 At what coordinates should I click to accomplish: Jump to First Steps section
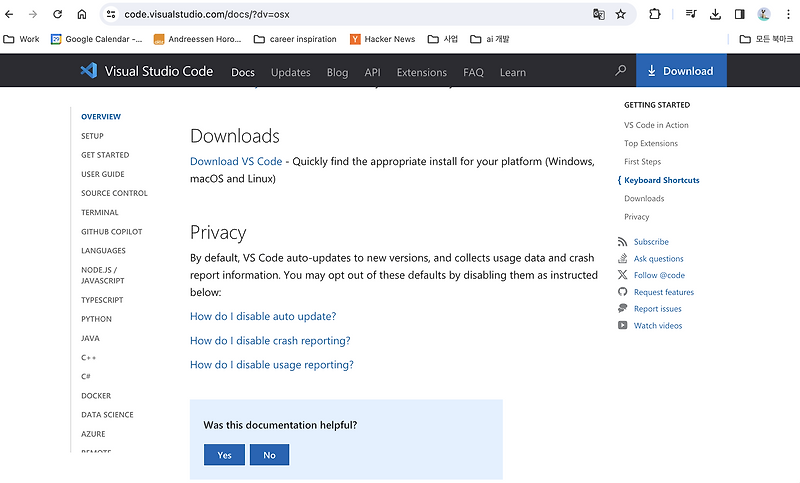(642, 162)
